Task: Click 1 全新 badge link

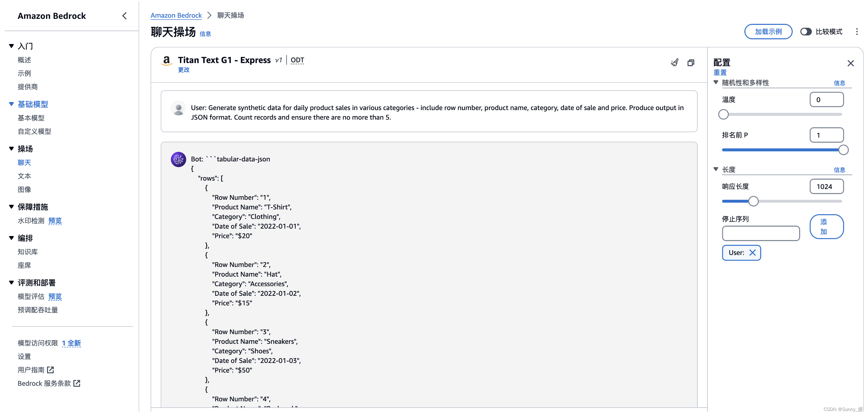Action: tap(71, 343)
